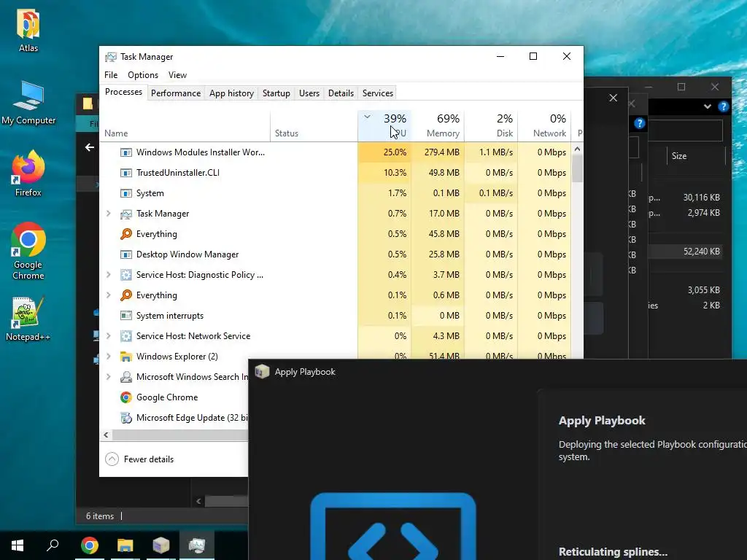Expand Windows Explorer (2) process group
The height and width of the screenshot is (560, 747).
tap(109, 356)
